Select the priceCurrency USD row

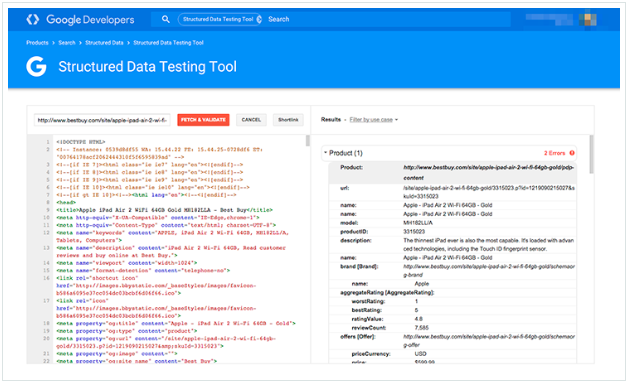(x=453, y=354)
